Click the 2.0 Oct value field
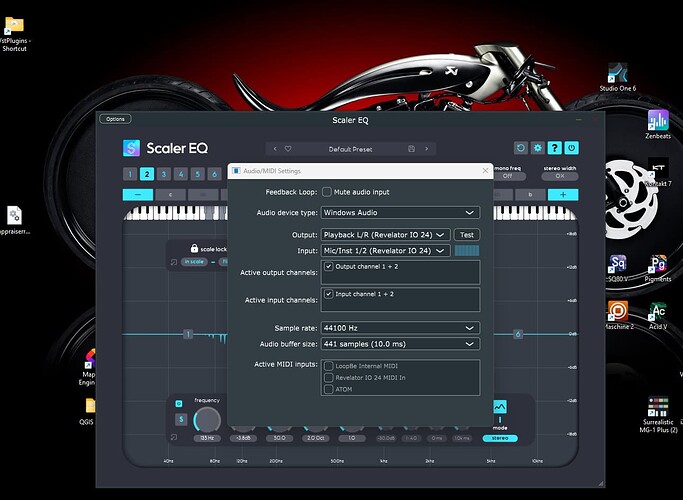Screen dimensions: 683x500 pyautogui.click(x=315, y=438)
